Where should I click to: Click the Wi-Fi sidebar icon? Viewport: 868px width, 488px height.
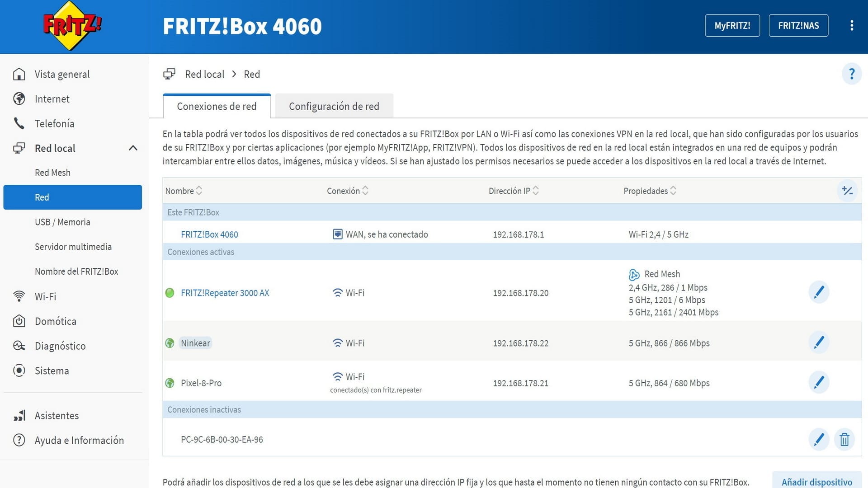(x=19, y=296)
